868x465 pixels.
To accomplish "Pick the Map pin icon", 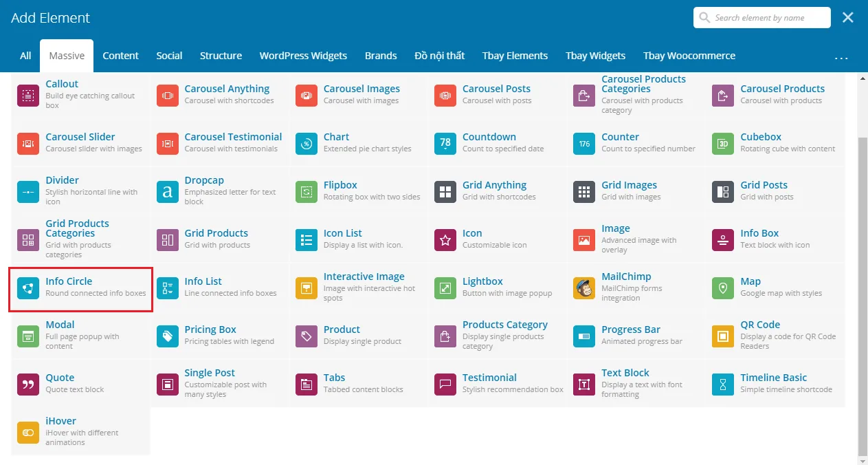I will (723, 288).
